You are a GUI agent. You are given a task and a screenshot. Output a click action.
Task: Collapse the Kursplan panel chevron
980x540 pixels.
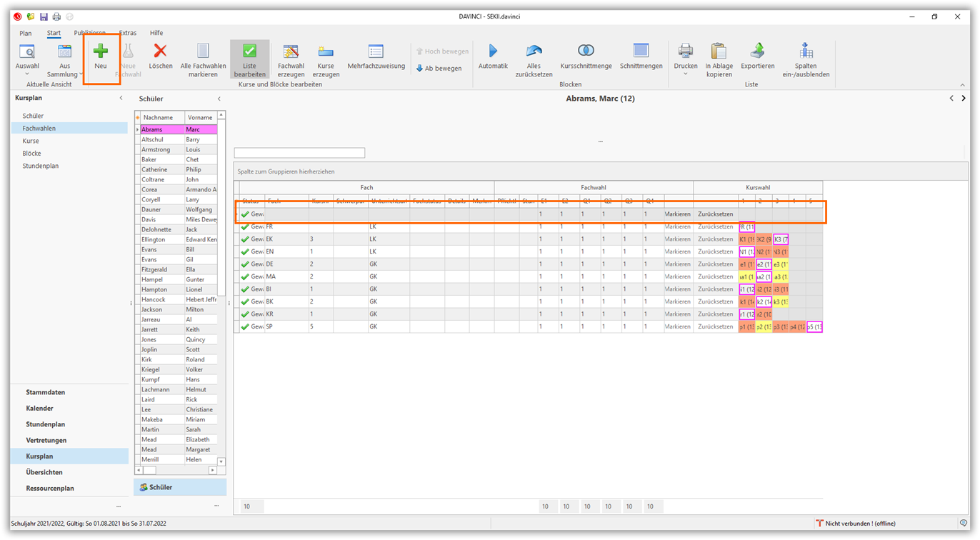[x=121, y=99]
